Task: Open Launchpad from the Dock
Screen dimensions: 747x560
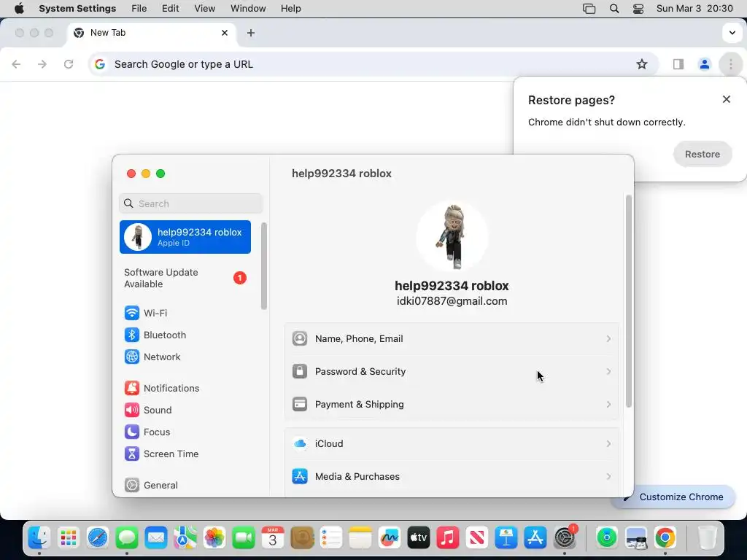Action: click(x=69, y=538)
